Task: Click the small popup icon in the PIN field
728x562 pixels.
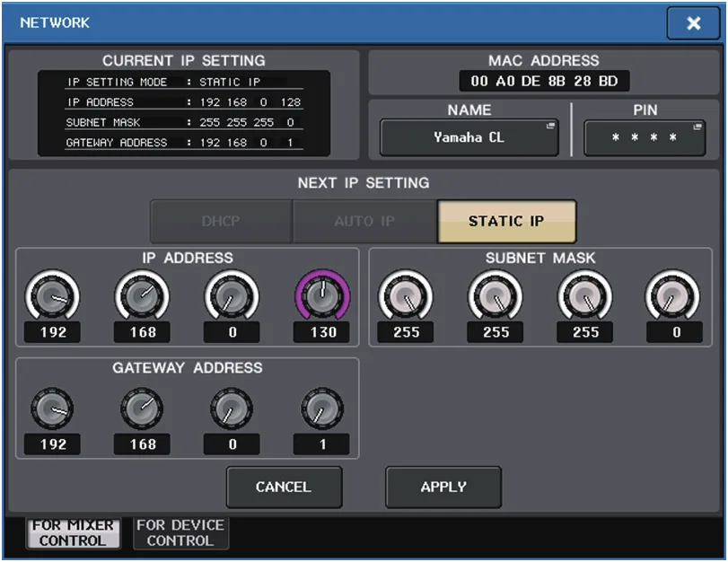Action: coord(697,127)
